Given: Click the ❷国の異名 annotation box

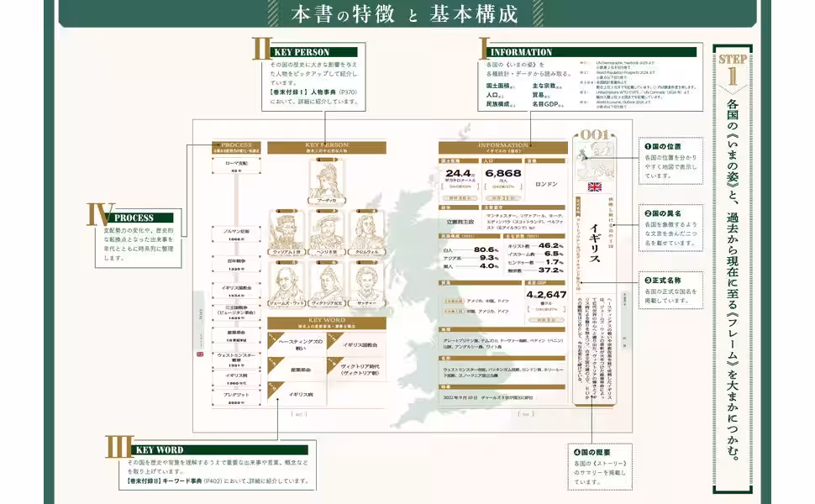Looking at the screenshot, I should click(670, 228).
